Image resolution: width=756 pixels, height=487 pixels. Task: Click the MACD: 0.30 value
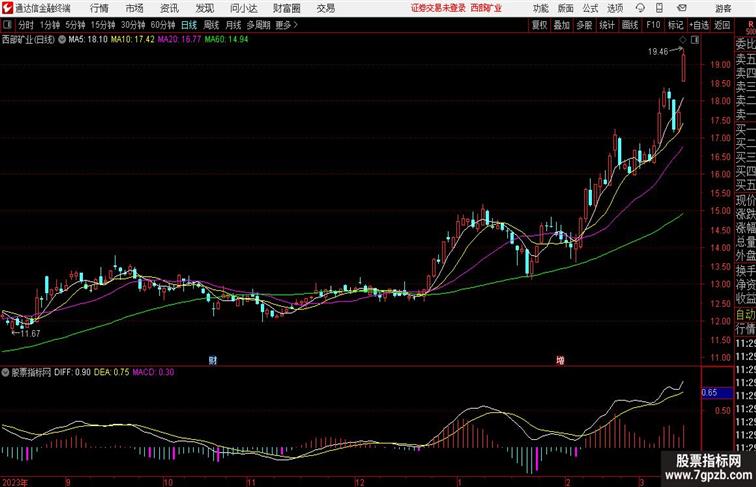pos(153,372)
